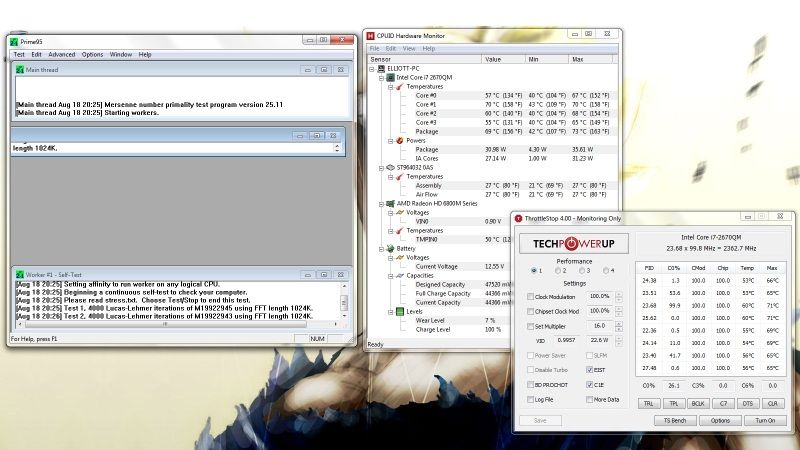
Task: Click the Worker #1 horizontal scrollbar
Action: click(x=179, y=324)
